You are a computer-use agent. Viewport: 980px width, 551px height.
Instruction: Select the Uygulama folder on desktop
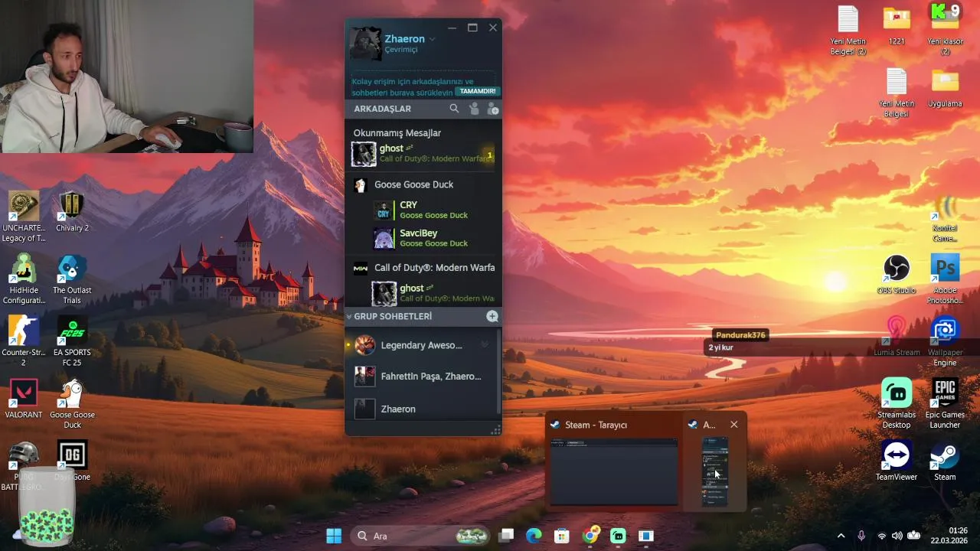945,88
